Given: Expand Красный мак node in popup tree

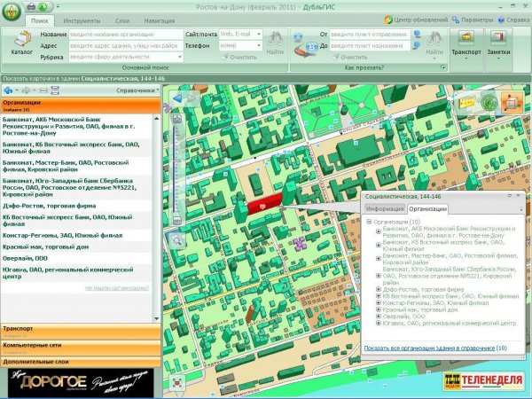Looking at the screenshot, I should click(379, 309).
